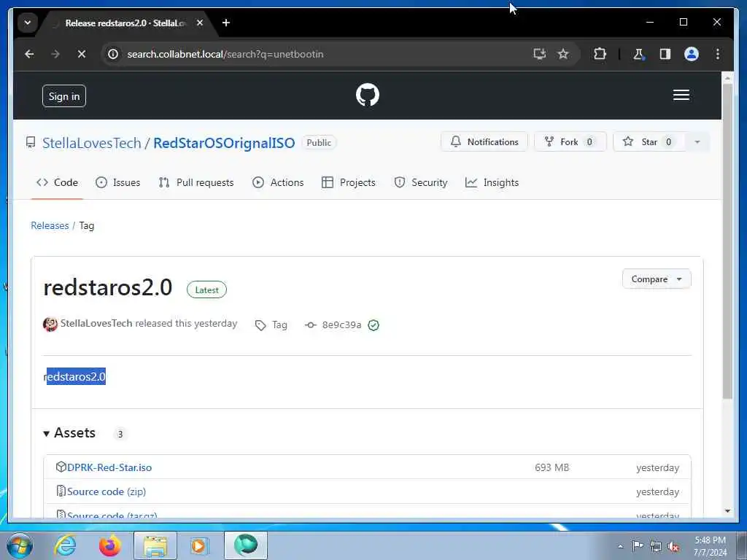Click the page vertical scrollbar thumb
Viewport: 747px width, 560px height.
coord(727,241)
